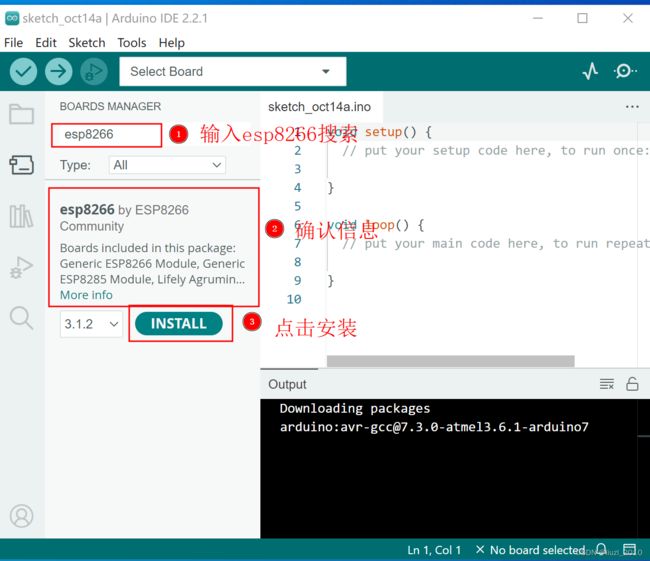Click line number 10 in editor gutter
The height and width of the screenshot is (561, 650).
coord(294,299)
